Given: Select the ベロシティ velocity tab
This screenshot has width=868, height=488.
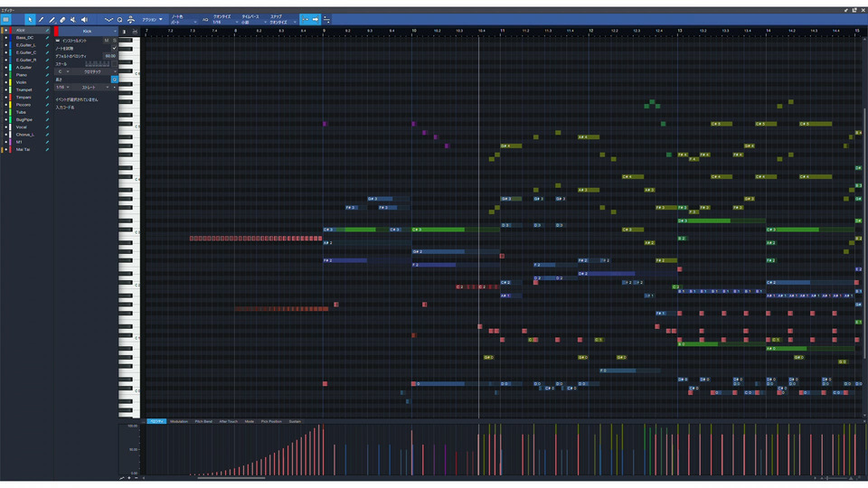Looking at the screenshot, I should 156,422.
